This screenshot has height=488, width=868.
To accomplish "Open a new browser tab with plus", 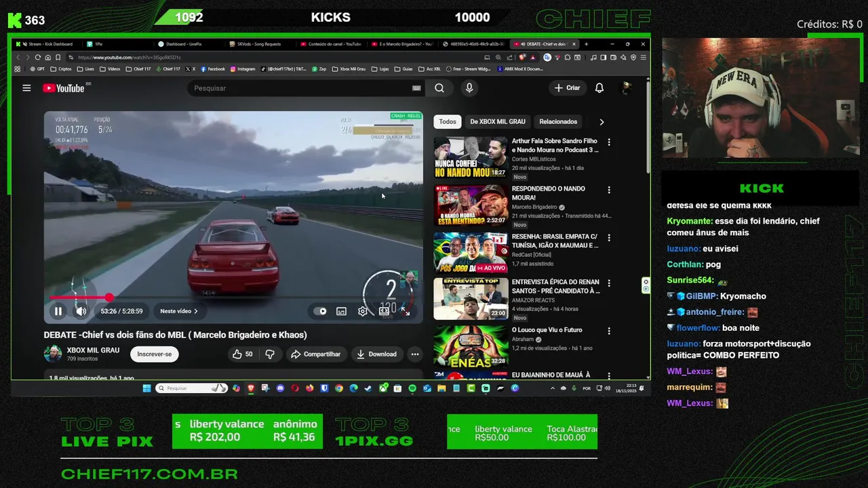I will click(x=586, y=44).
